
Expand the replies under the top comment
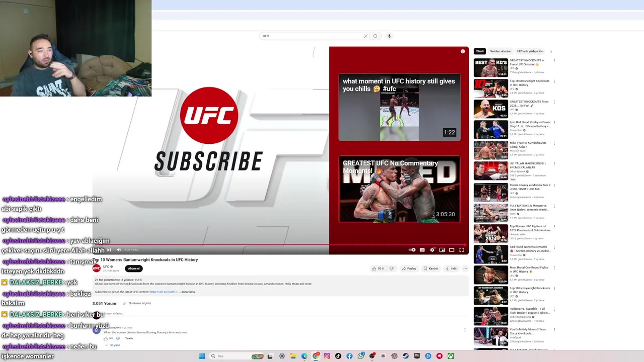tap(114, 345)
